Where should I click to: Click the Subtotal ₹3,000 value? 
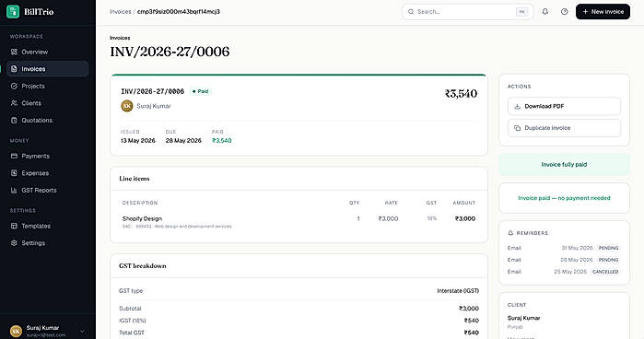[469, 309]
